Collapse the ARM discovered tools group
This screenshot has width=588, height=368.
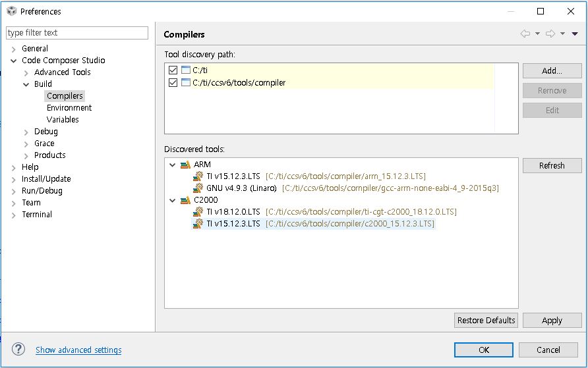point(173,165)
